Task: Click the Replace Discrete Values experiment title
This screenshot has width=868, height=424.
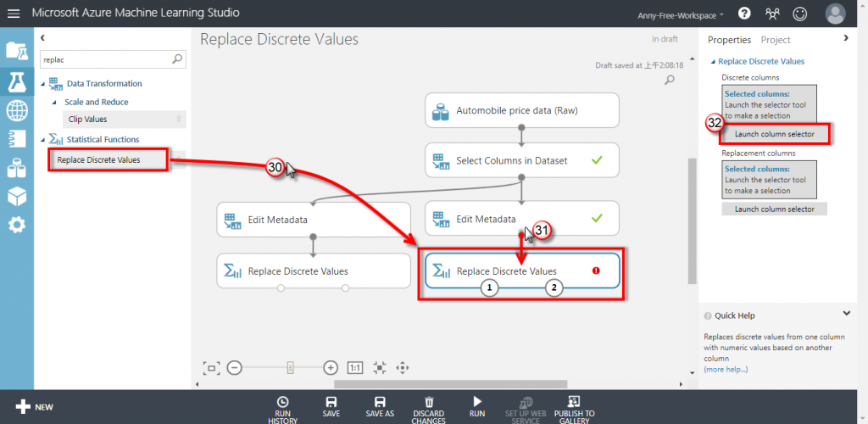Action: point(279,39)
